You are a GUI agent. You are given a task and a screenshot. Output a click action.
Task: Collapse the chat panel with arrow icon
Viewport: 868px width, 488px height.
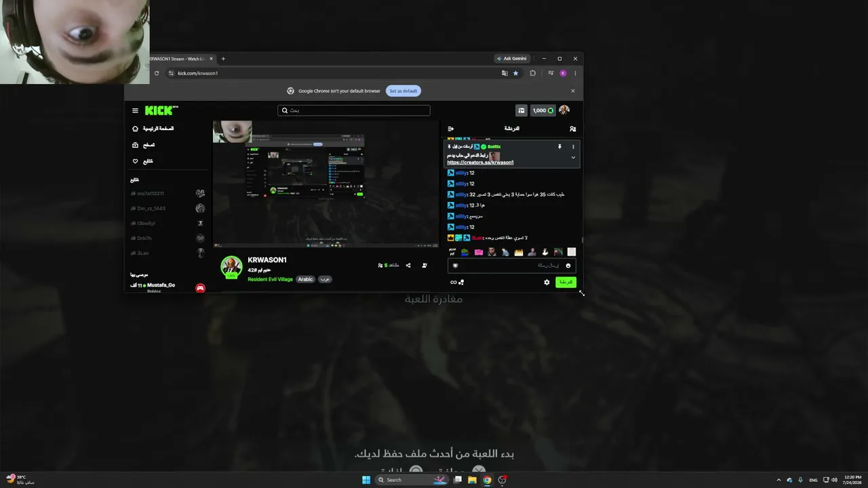tap(451, 129)
